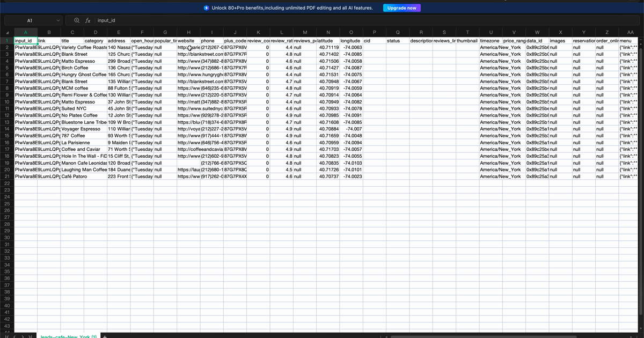This screenshot has width=644, height=338.
Task: Select the 'Laughing Man Coffee' cell
Action: tap(84, 170)
